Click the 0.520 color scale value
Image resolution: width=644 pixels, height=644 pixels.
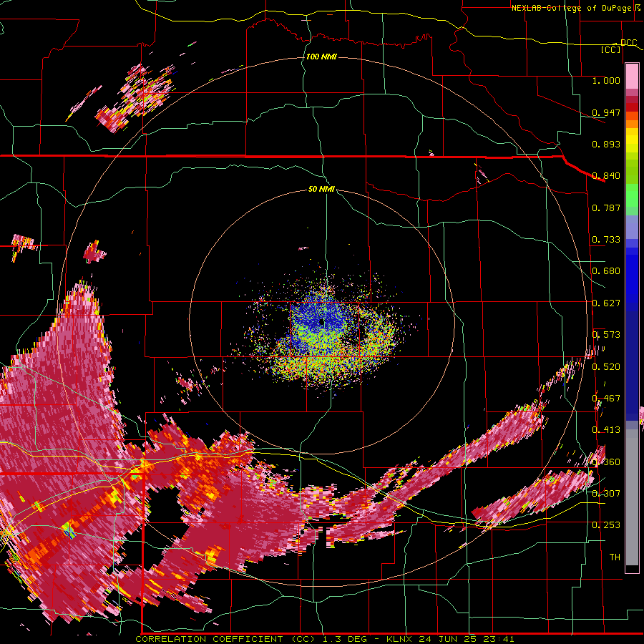coord(606,367)
